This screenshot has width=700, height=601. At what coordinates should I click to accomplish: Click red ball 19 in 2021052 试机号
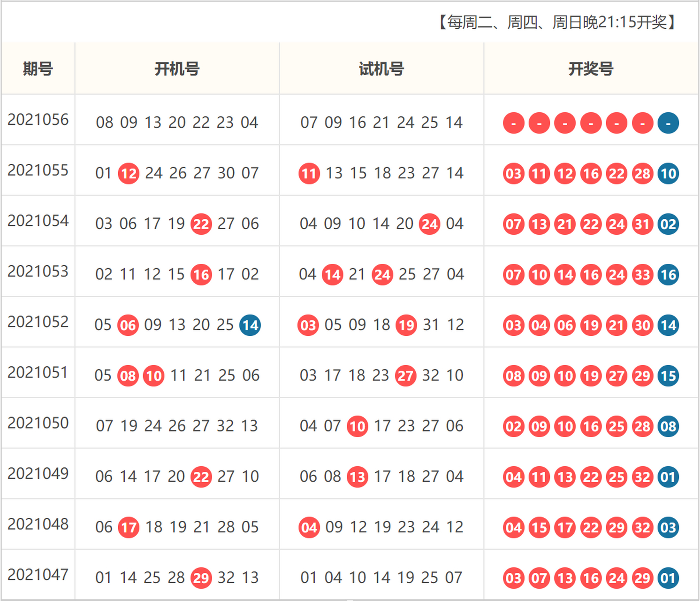[x=406, y=325]
